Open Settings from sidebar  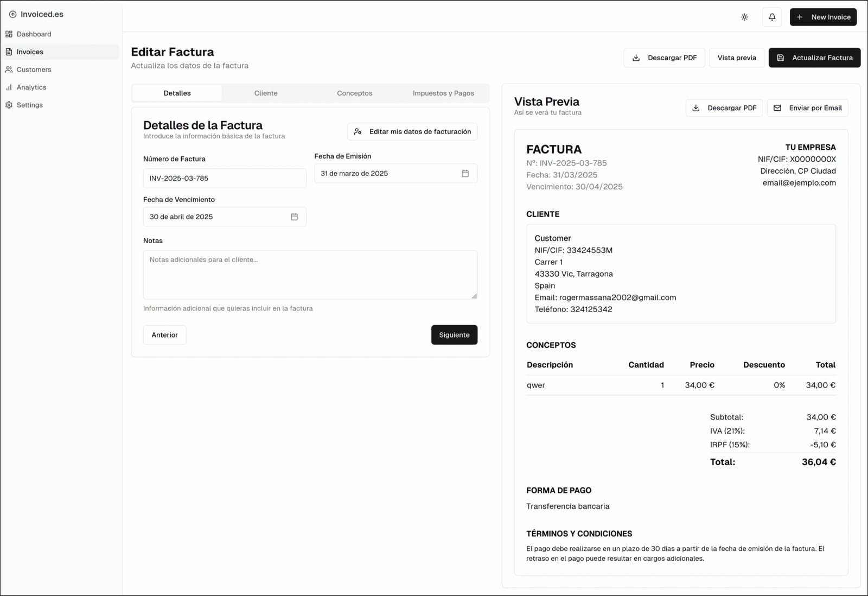click(29, 105)
